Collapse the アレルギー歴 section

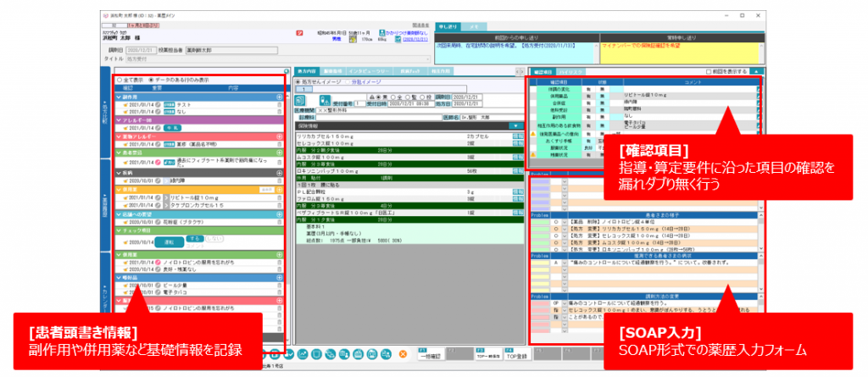119,120
